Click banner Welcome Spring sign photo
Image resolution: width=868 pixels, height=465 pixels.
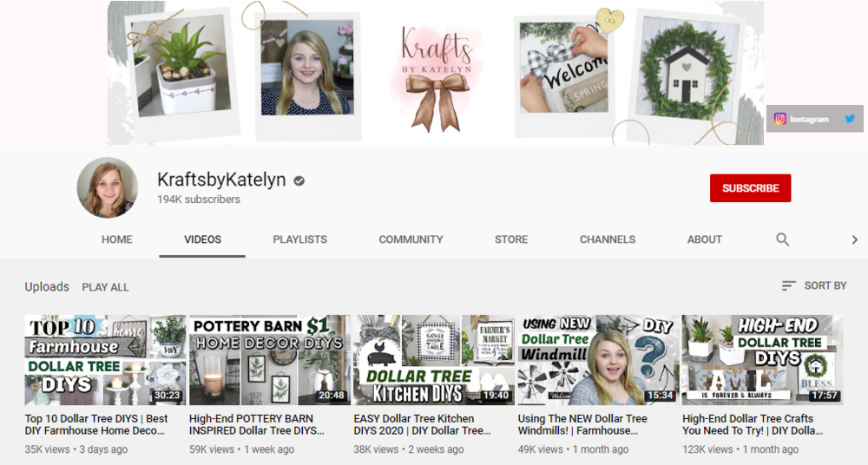563,68
